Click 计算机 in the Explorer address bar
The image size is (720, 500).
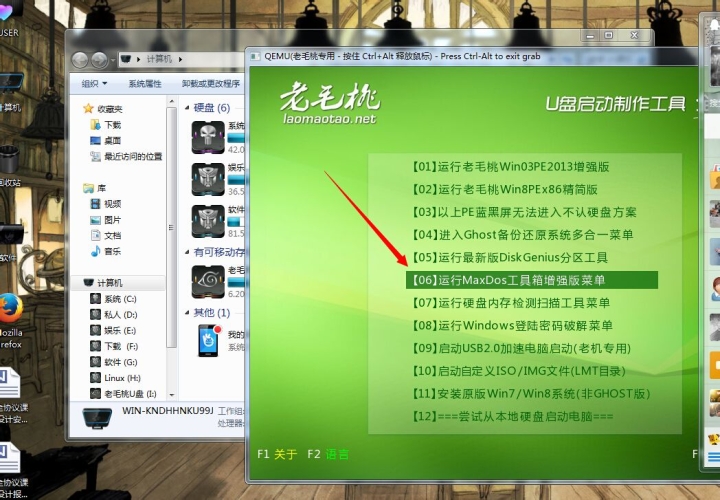tap(159, 59)
